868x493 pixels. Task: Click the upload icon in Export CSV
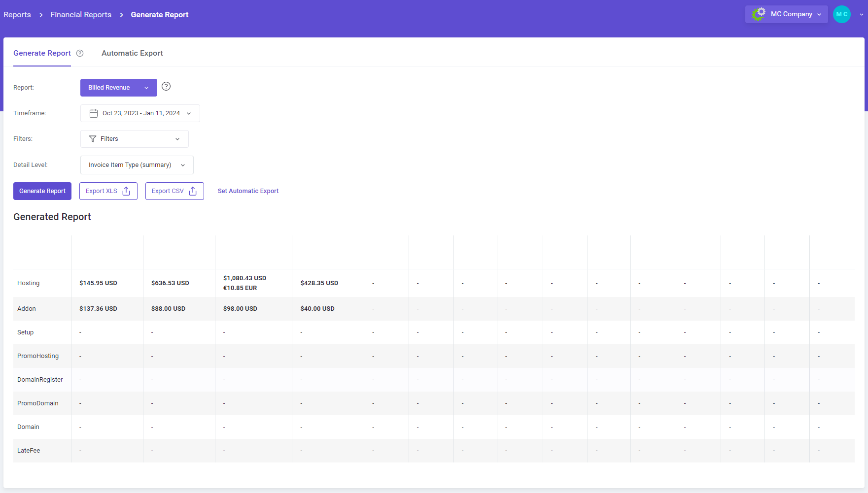[x=193, y=191]
